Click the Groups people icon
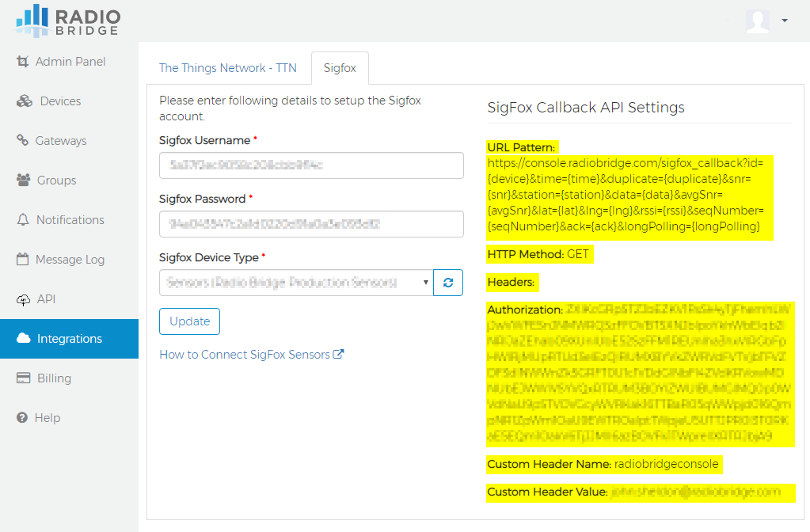 23,180
